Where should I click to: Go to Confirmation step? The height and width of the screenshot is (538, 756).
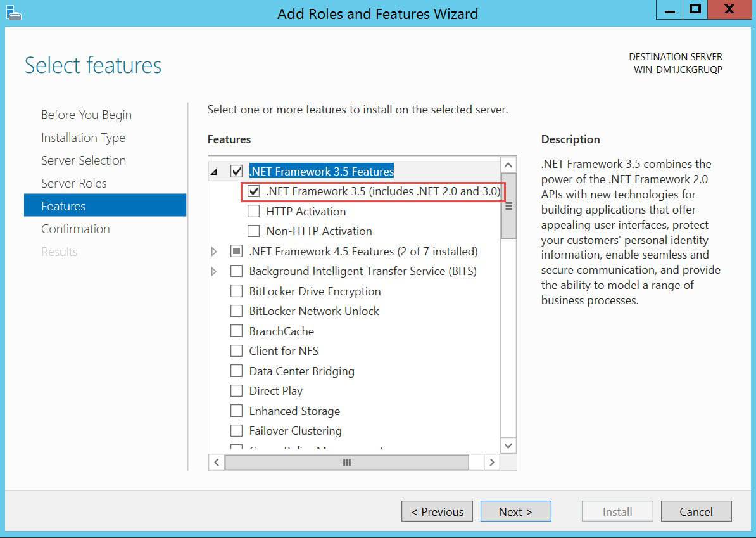76,229
